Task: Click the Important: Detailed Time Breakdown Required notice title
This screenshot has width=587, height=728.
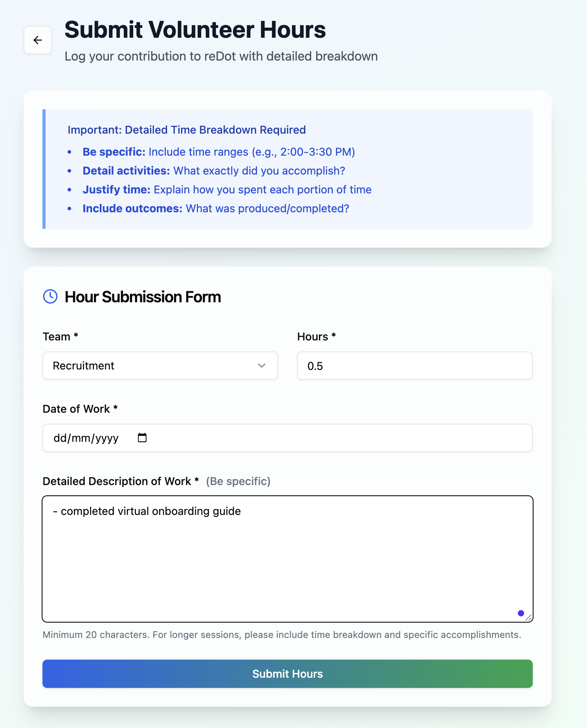Action: coord(187,130)
